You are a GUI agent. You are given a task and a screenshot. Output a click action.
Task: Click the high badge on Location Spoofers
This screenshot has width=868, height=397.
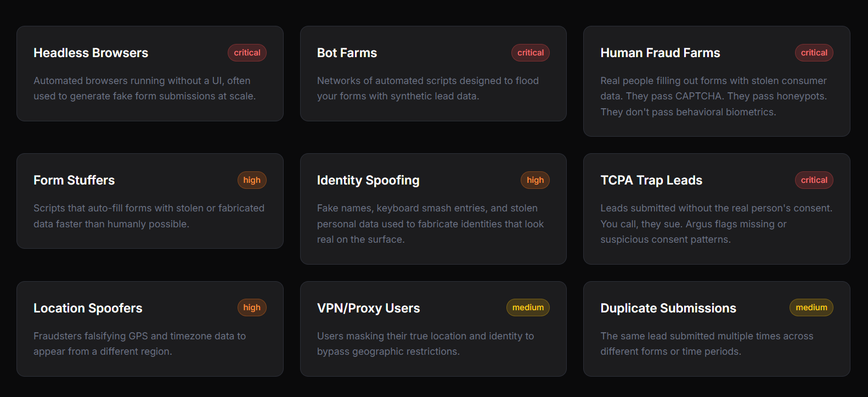[x=252, y=307]
